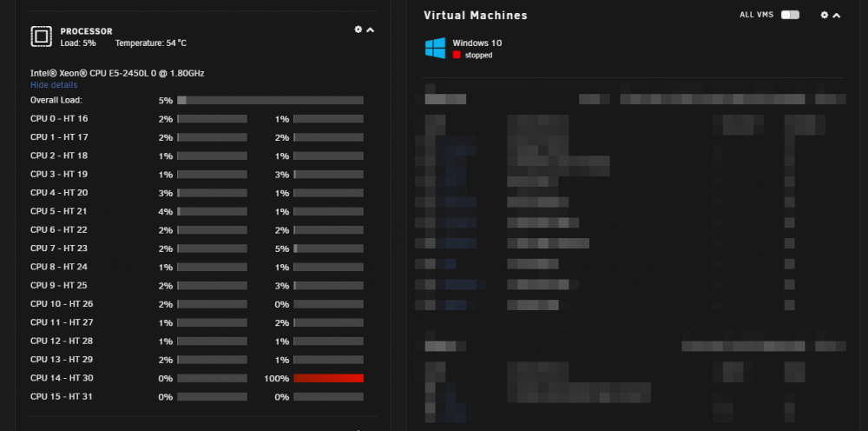Select the CPU 10 - HT 26 label
Screen dimensions: 868x431
click(62, 304)
